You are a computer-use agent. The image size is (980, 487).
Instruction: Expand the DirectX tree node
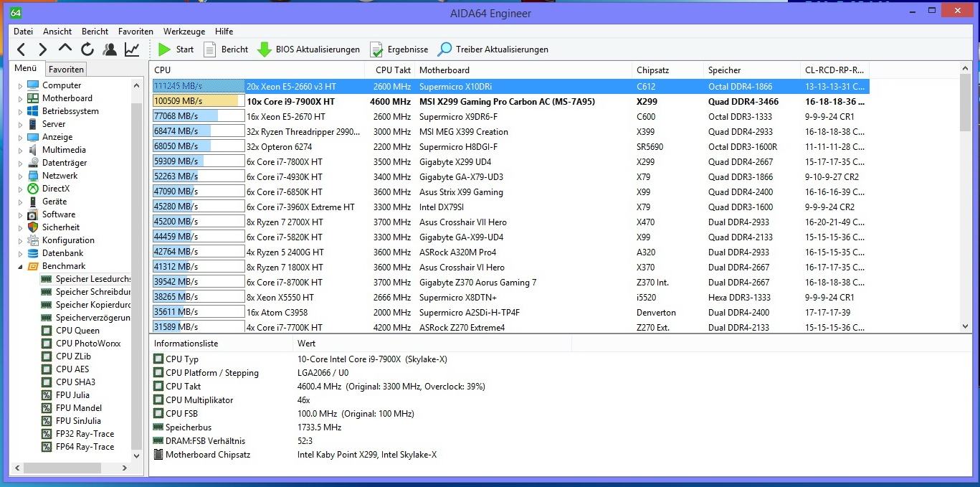coord(20,189)
